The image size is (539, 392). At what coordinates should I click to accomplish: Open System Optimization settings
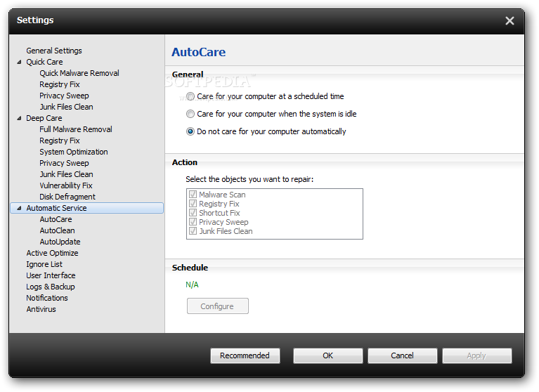tap(74, 152)
